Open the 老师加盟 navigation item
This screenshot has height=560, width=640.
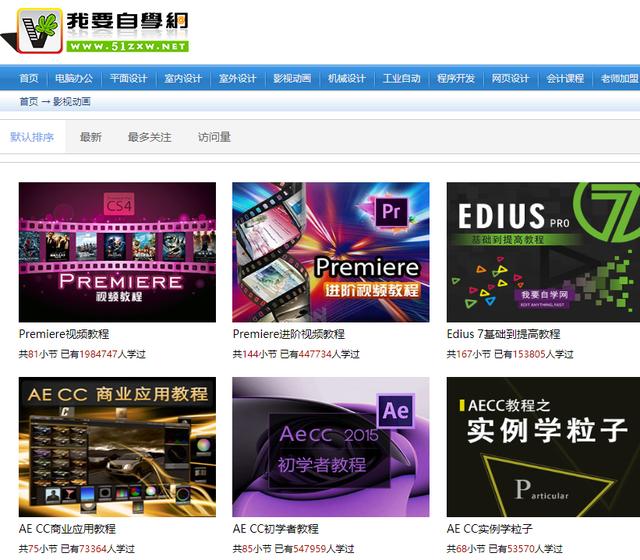[x=620, y=78]
